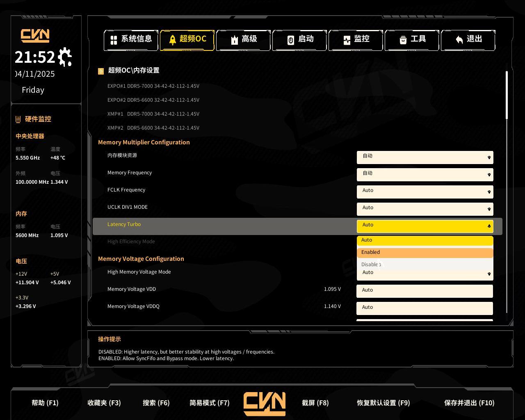The image size is (525, 420).
Task: Click the 1.140 V VDDQ value
Action: (332, 306)
